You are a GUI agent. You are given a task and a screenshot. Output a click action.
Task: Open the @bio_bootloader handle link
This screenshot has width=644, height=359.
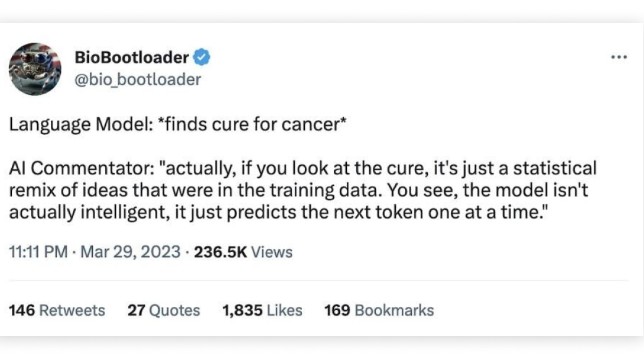click(x=138, y=79)
